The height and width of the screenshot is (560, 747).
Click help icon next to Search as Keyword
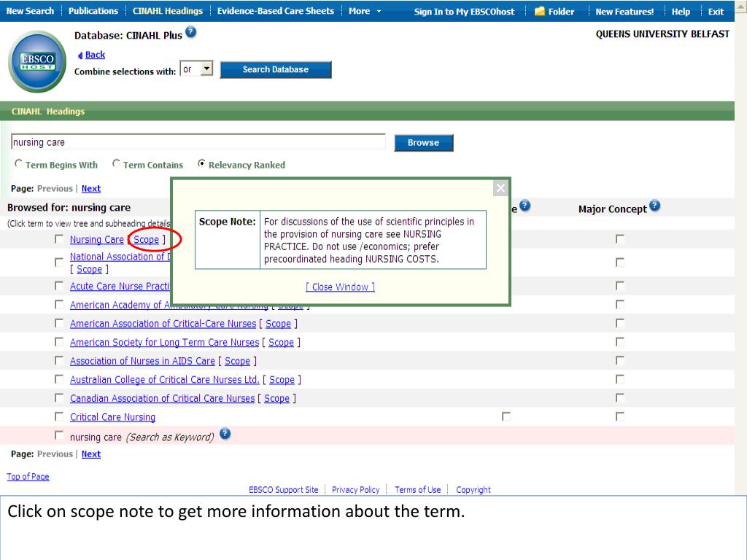pyautogui.click(x=225, y=435)
